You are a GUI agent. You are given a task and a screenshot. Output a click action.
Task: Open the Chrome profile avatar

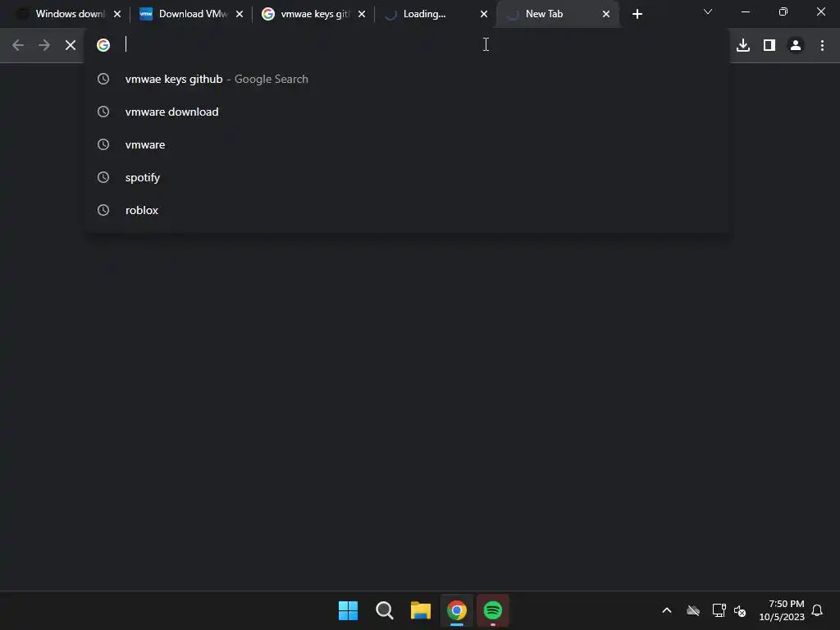(x=796, y=45)
